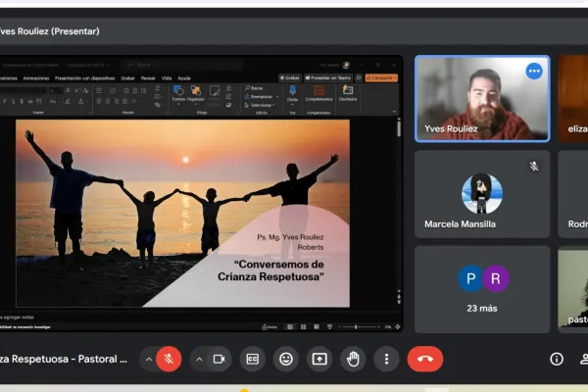The width and height of the screenshot is (588, 392).
Task: Open the meeting details info icon
Action: tap(557, 359)
